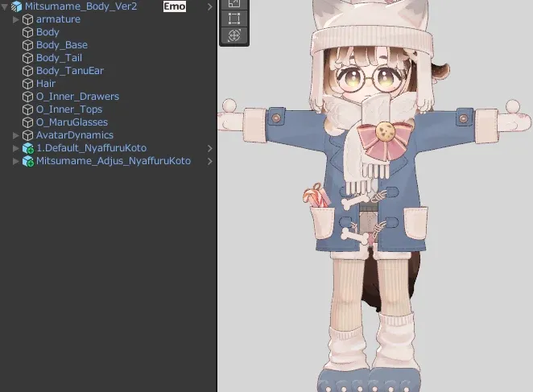Click the Body_Tail cube icon
This screenshot has height=392, width=533.
point(27,59)
